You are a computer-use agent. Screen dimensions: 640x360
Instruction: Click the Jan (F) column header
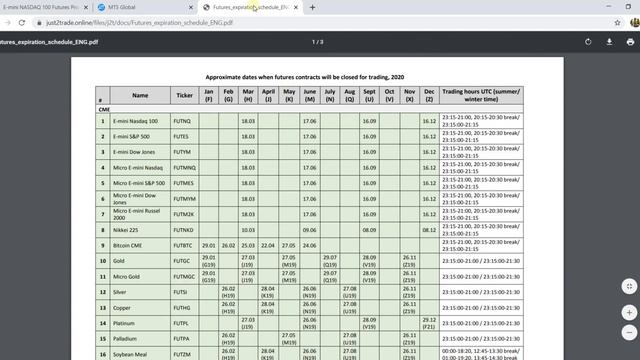[x=209, y=96]
